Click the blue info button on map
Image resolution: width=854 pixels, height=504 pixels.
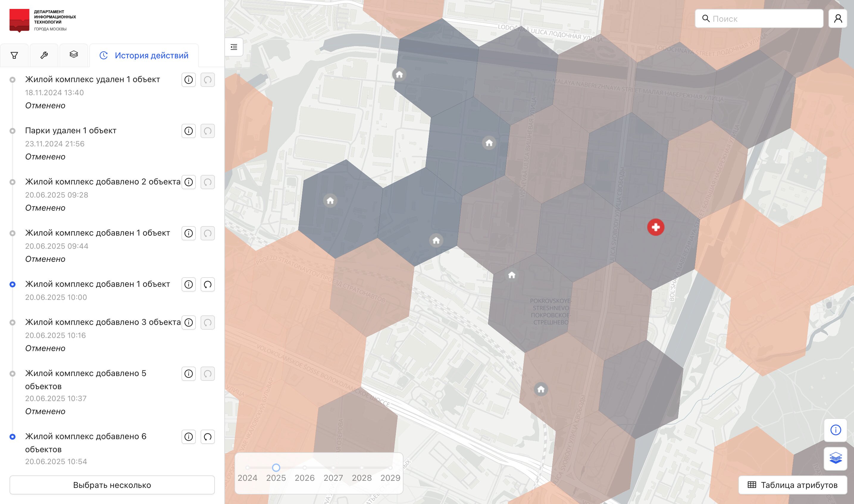pyautogui.click(x=835, y=430)
